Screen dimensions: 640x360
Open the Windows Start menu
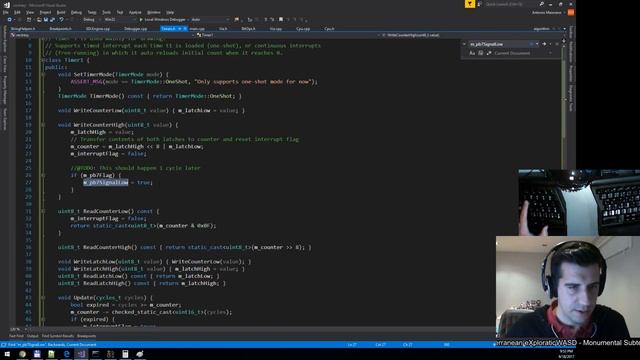[7, 354]
